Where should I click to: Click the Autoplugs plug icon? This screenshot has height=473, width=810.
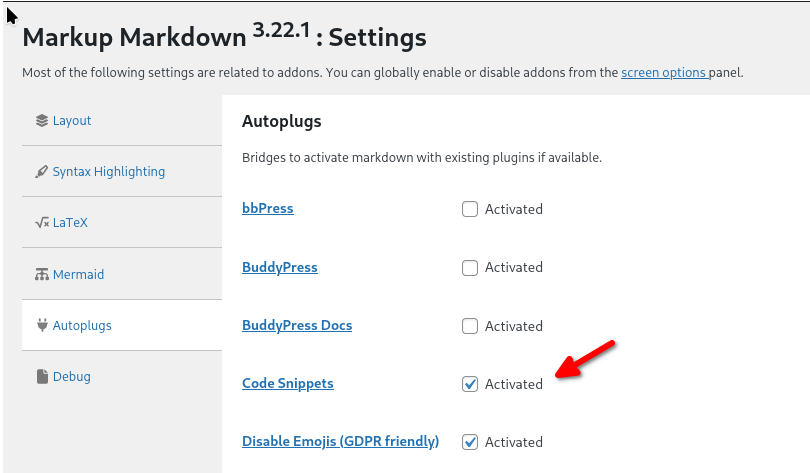(x=41, y=326)
